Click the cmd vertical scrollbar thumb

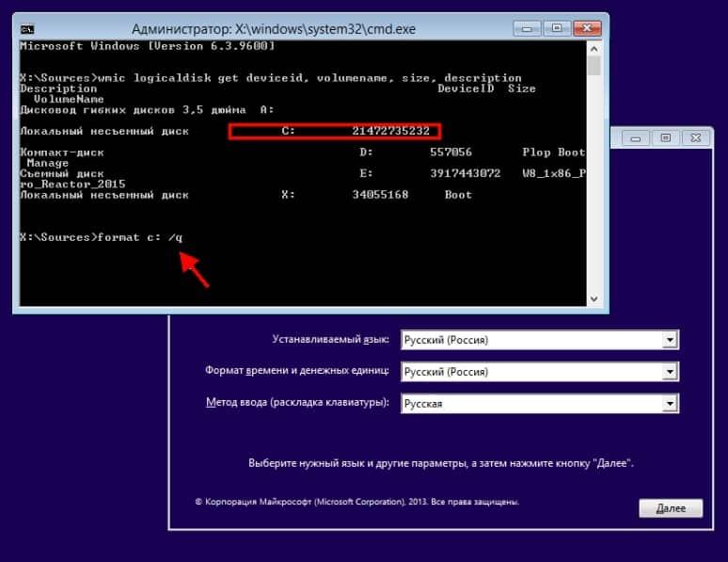593,66
